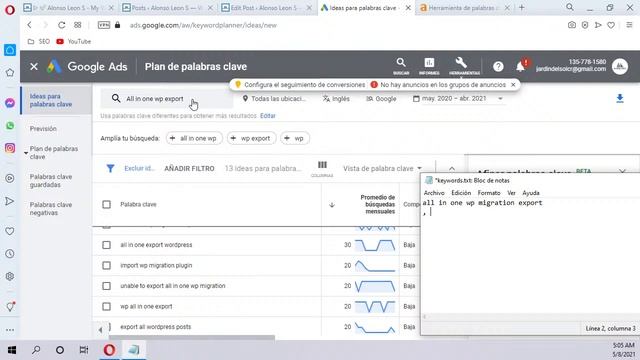Click the 'Editar' link
Screen dimensions: 640x360
[268, 116]
